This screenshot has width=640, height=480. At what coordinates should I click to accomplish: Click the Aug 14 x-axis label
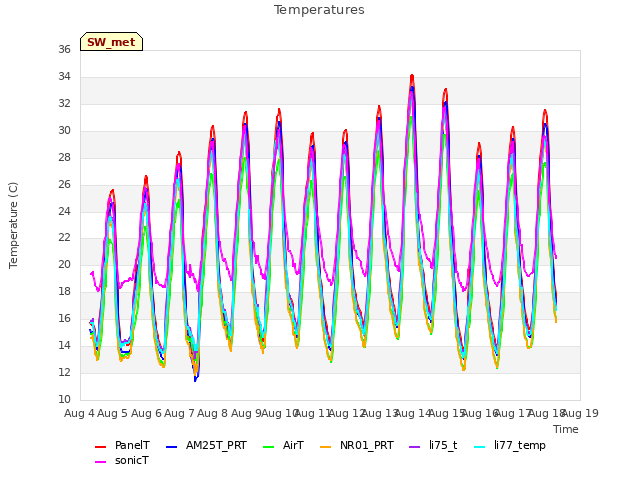point(413,413)
